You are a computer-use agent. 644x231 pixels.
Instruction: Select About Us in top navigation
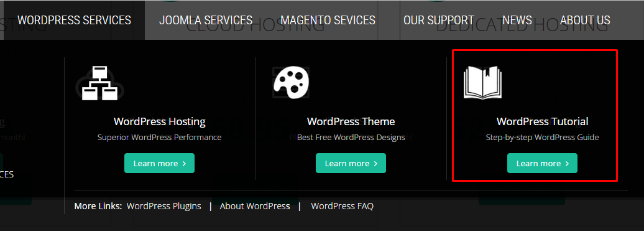(x=585, y=20)
